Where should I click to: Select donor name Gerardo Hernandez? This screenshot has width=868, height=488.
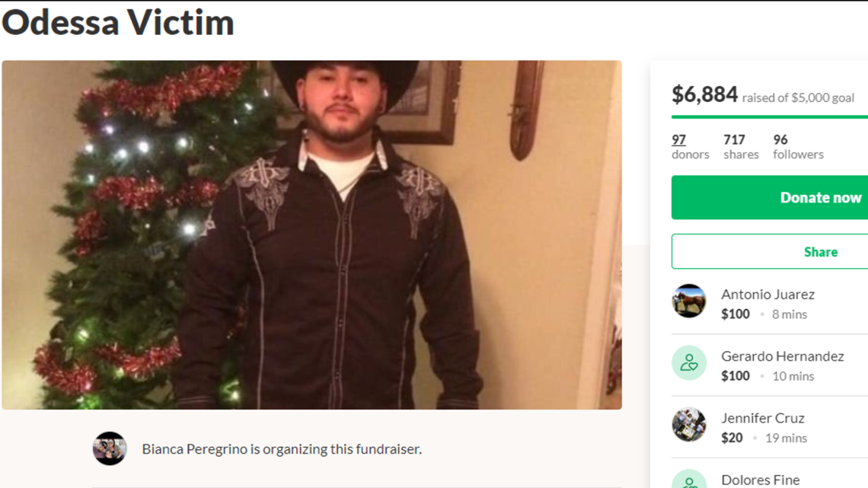click(x=782, y=356)
